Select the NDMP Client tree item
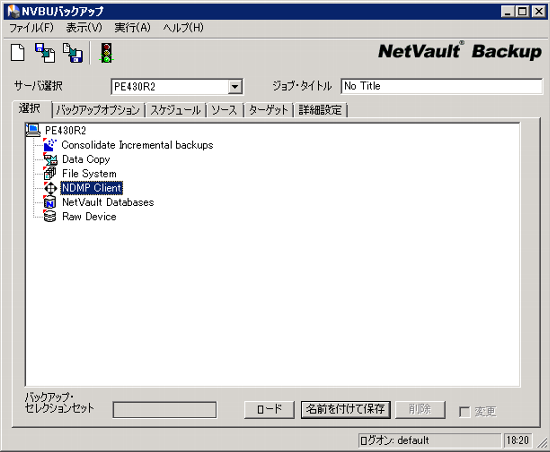 click(92, 188)
